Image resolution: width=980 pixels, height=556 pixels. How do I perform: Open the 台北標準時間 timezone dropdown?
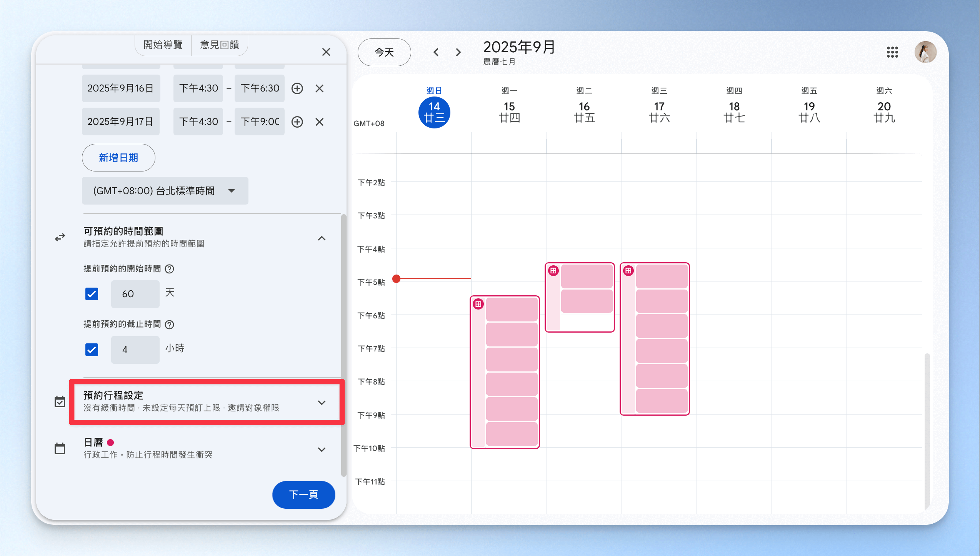(x=165, y=191)
